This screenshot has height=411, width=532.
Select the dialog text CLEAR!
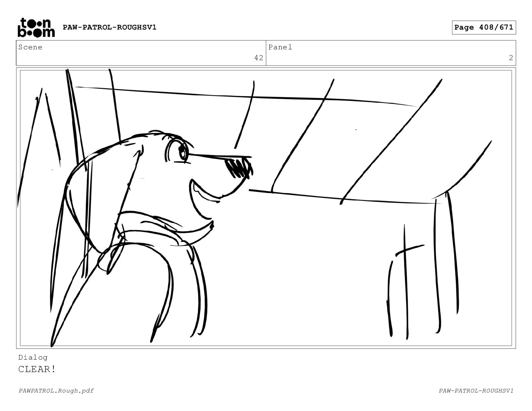tap(37, 369)
